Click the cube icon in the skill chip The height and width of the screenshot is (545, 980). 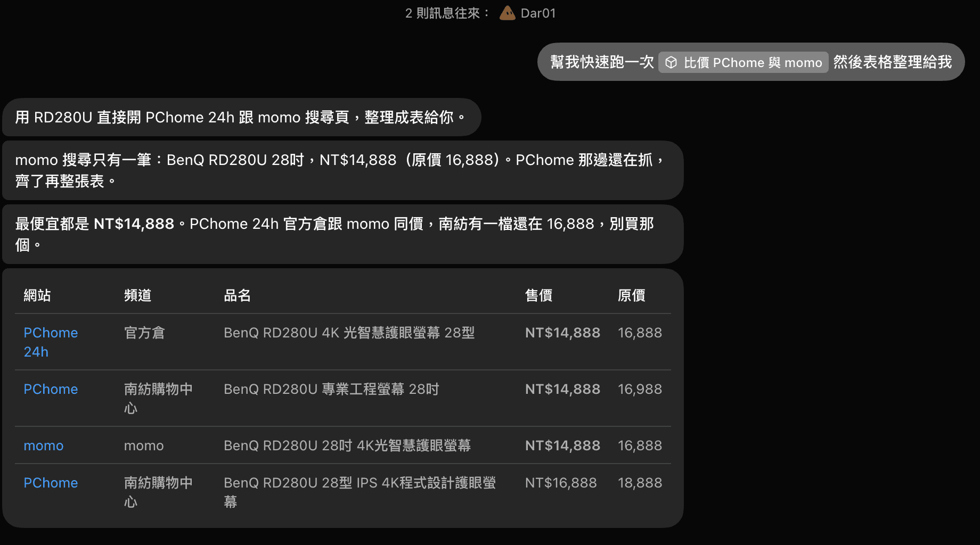[671, 63]
